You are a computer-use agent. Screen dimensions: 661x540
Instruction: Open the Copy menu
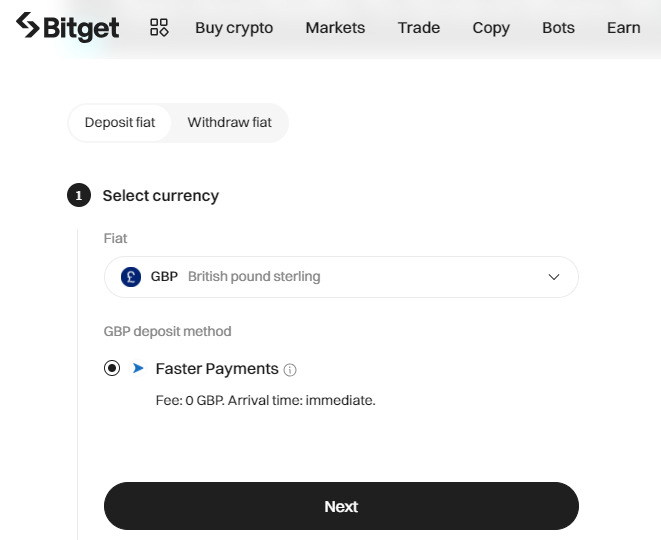491,28
